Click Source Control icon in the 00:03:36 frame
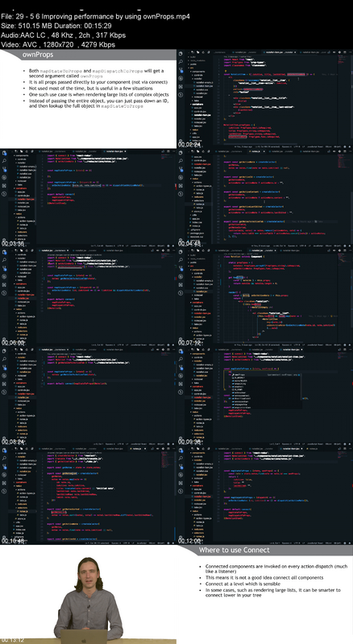Image resolution: width=353 pixels, height=644 pixels. [4, 169]
